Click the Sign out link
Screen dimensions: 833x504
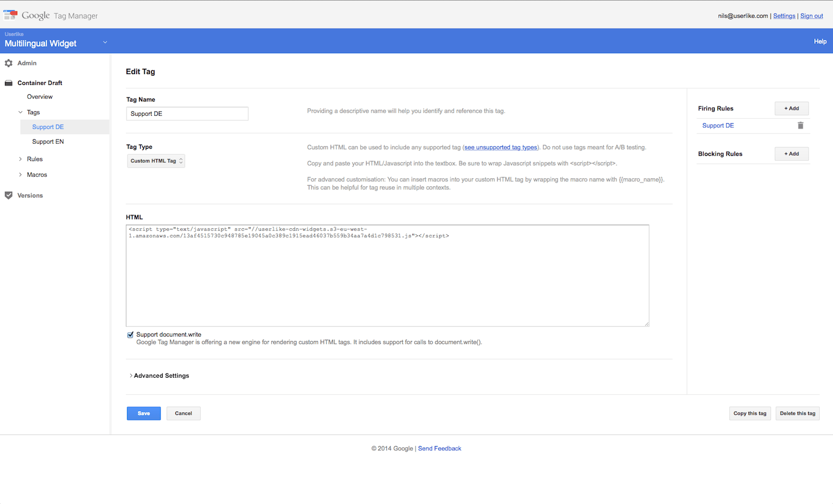pyautogui.click(x=812, y=16)
